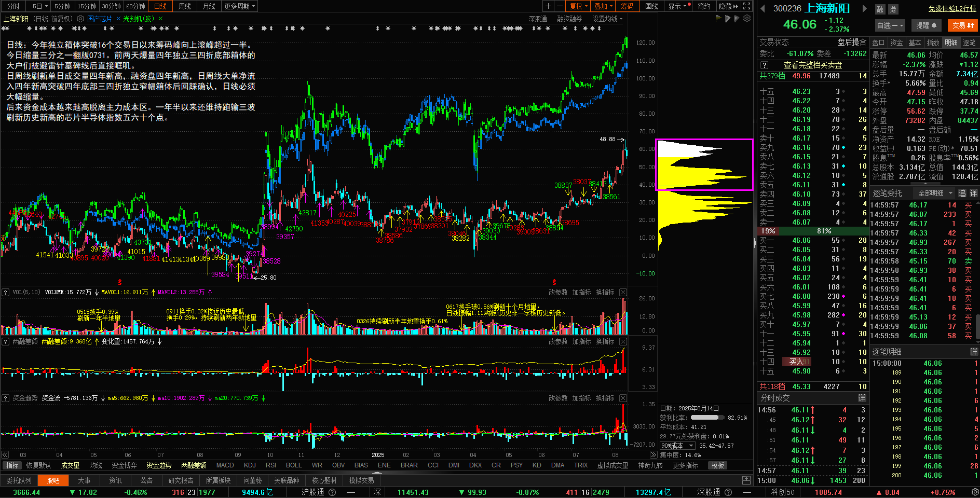Remove the 国产芯片 overlay tag
This screenshot has width=980, height=498.
point(118,19)
